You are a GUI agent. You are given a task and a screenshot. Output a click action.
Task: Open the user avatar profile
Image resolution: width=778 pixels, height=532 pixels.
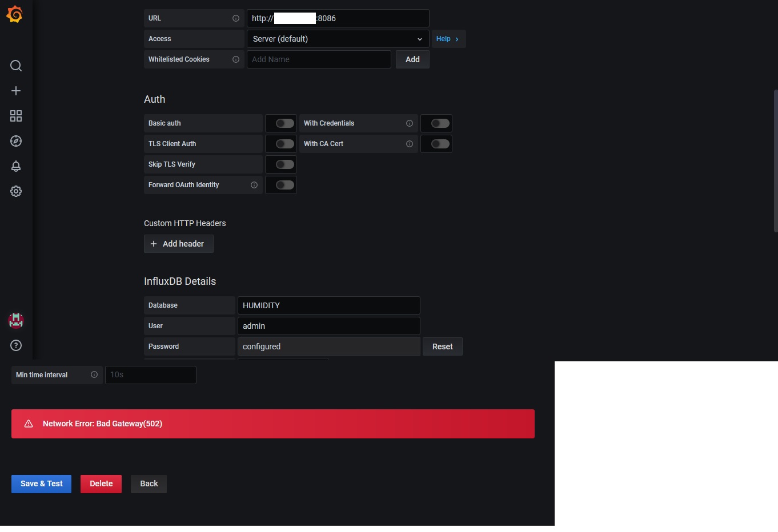point(16,321)
